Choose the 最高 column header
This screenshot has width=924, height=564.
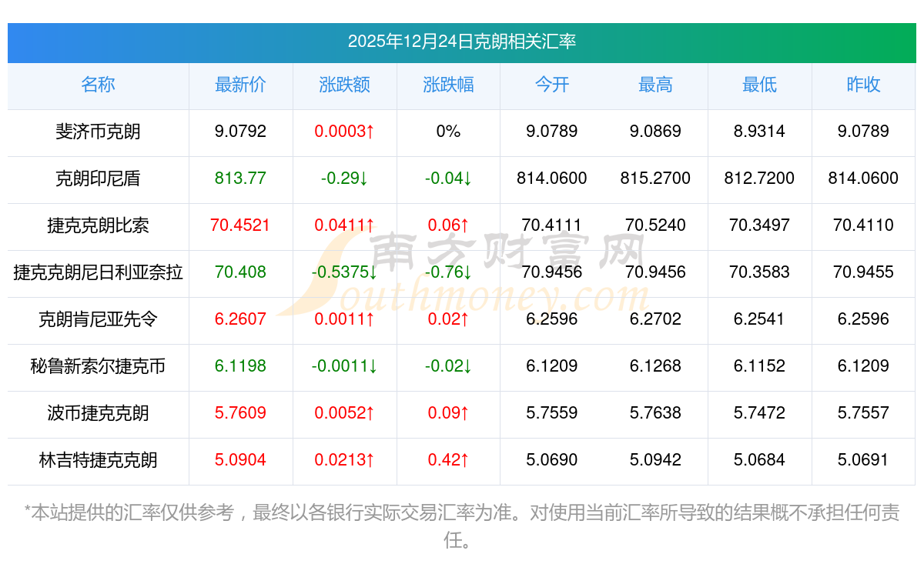pos(655,85)
